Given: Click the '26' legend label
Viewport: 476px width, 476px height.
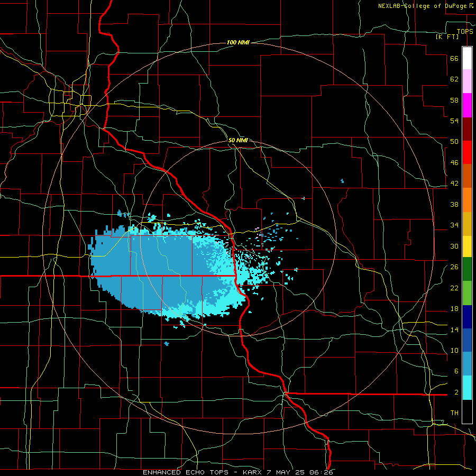Looking at the screenshot, I should coord(454,267).
